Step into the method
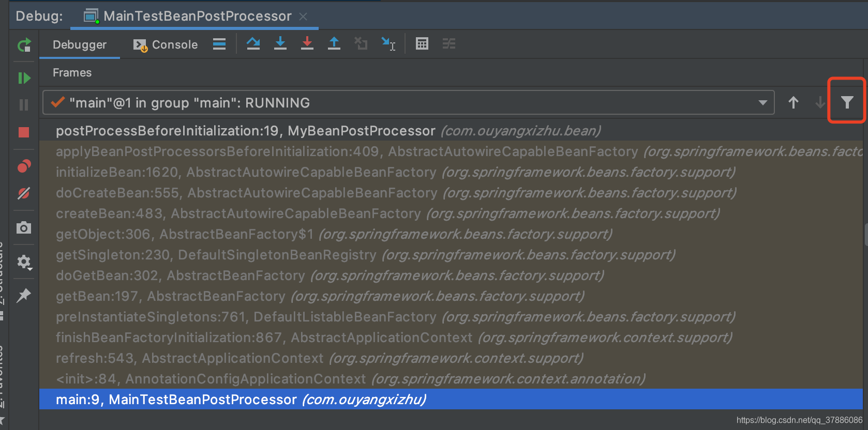The height and width of the screenshot is (430, 868). pos(280,43)
